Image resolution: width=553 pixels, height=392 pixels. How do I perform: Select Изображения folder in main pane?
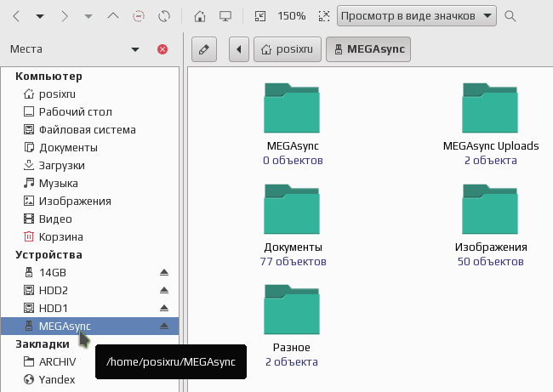[490, 209]
